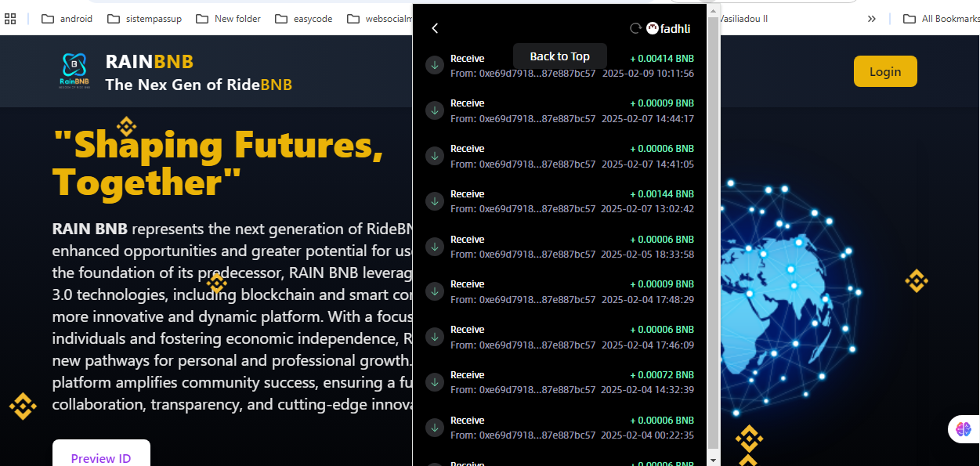Click the wallet panel scrollbar down arrow
Image resolution: width=980 pixels, height=466 pixels.
[712, 460]
